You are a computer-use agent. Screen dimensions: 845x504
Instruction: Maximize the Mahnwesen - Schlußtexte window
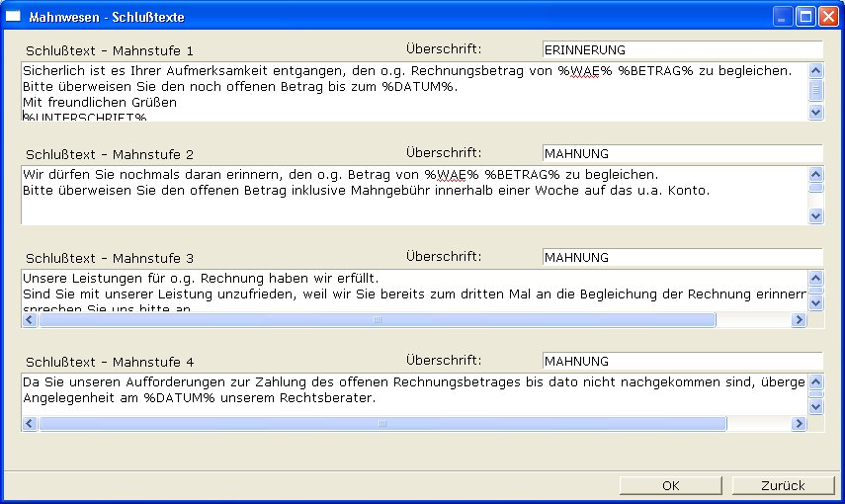tap(804, 17)
